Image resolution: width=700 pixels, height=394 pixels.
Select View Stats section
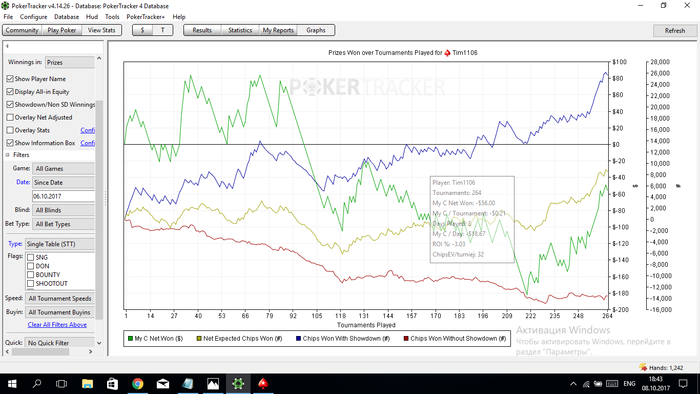(x=101, y=30)
